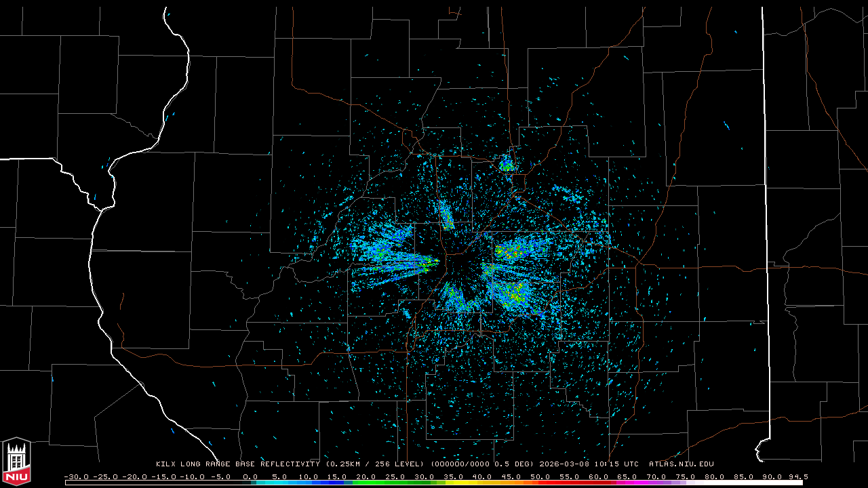Viewport: 868px width, 488px height.
Task: Click the 0.5 DEG elevation label
Action: [517, 464]
